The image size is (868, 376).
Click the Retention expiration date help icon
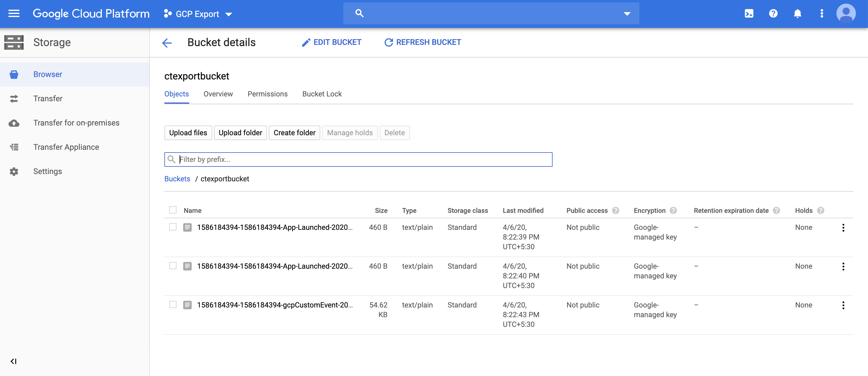coord(776,210)
